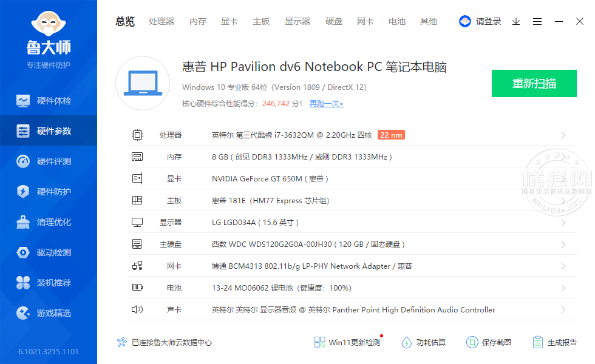The image size is (595, 364).
Task: Click the 功耗估算 label
Action: click(x=430, y=342)
